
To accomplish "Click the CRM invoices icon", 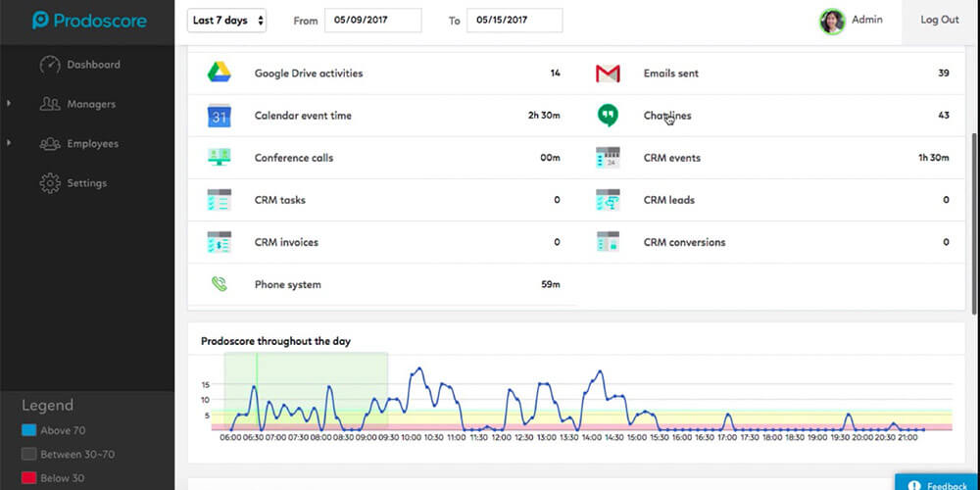I will click(x=220, y=242).
